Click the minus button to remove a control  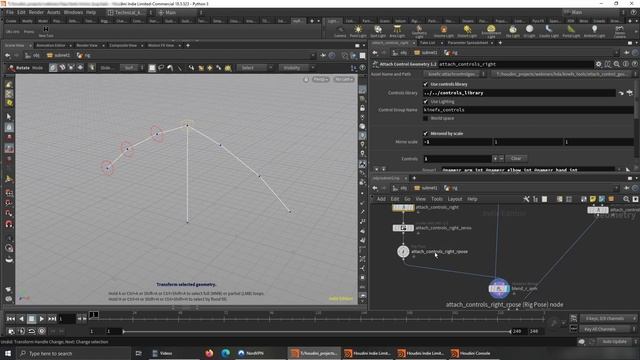point(501,158)
